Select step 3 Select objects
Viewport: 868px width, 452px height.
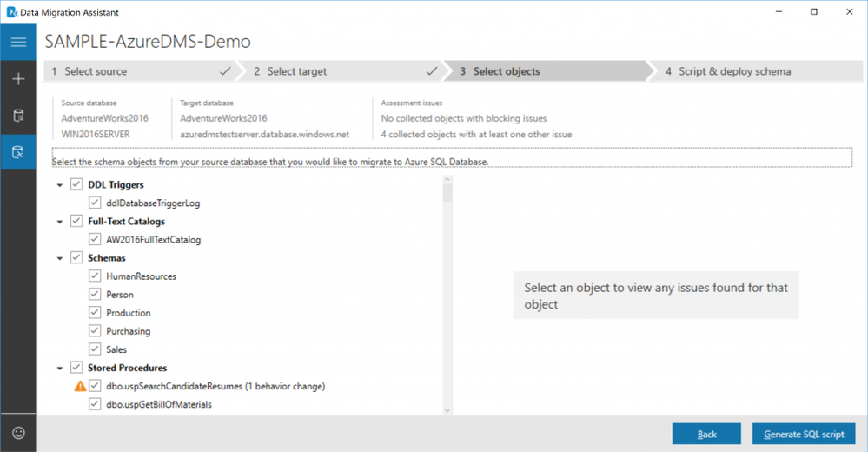coord(547,71)
